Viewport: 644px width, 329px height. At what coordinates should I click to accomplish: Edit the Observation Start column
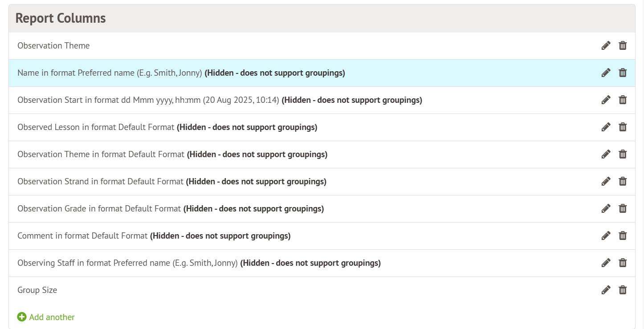click(606, 100)
